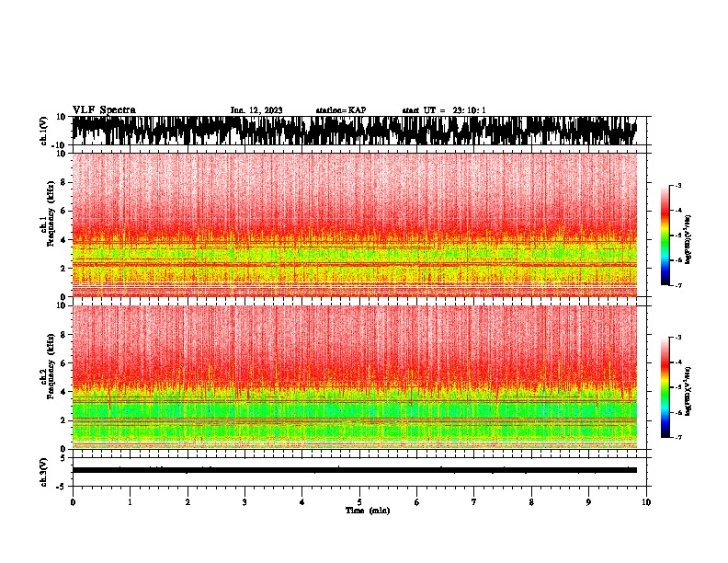728x563 pixels.
Task: Click the 2 tick label on the Time axis
Action: (x=188, y=502)
